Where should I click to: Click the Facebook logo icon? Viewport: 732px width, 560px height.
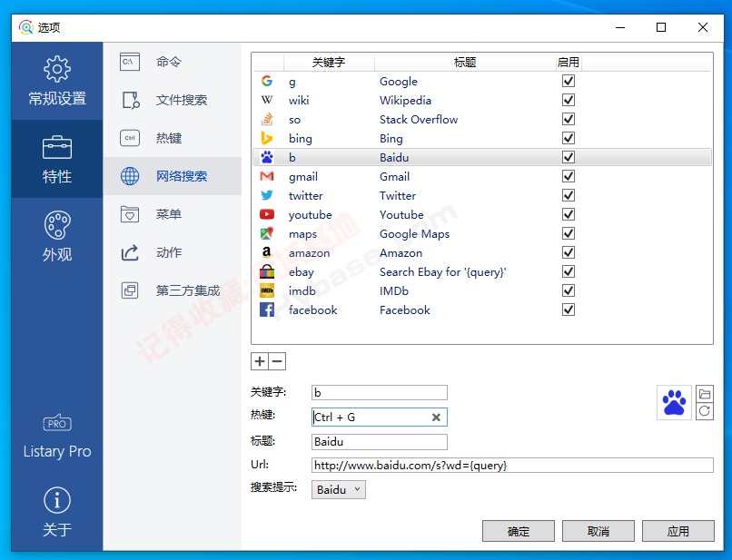point(267,309)
